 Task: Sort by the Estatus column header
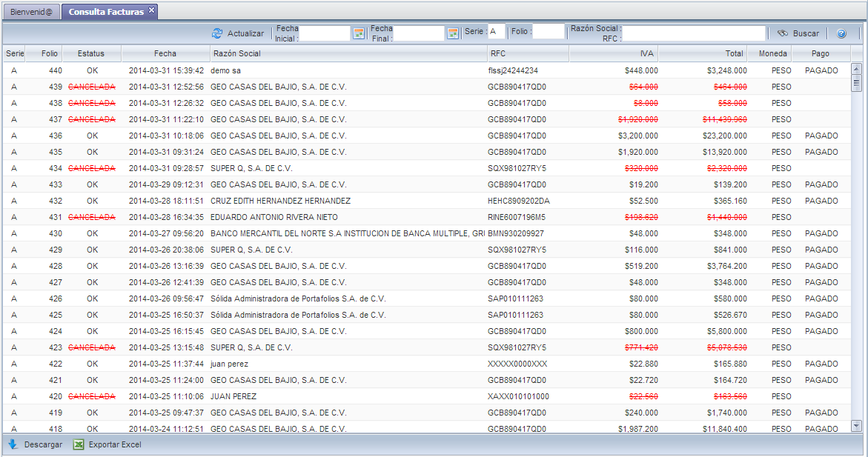[x=91, y=53]
